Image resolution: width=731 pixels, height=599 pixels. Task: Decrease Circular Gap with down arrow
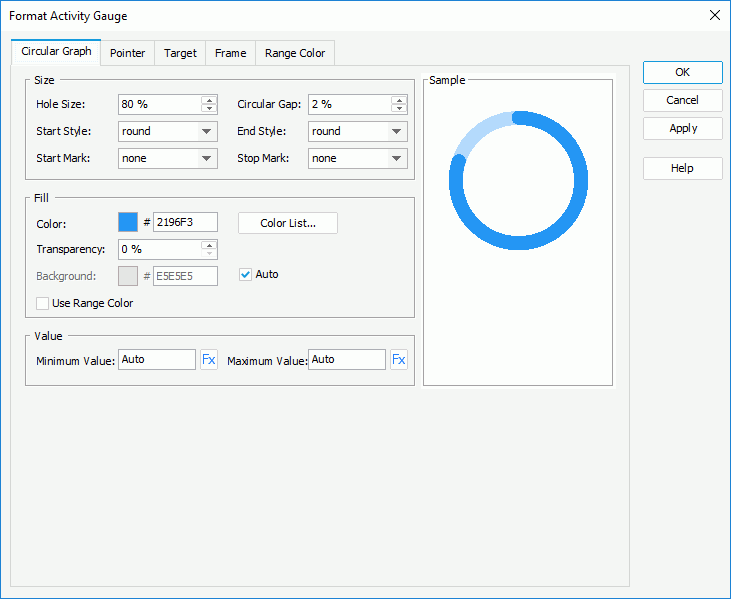pos(399,109)
